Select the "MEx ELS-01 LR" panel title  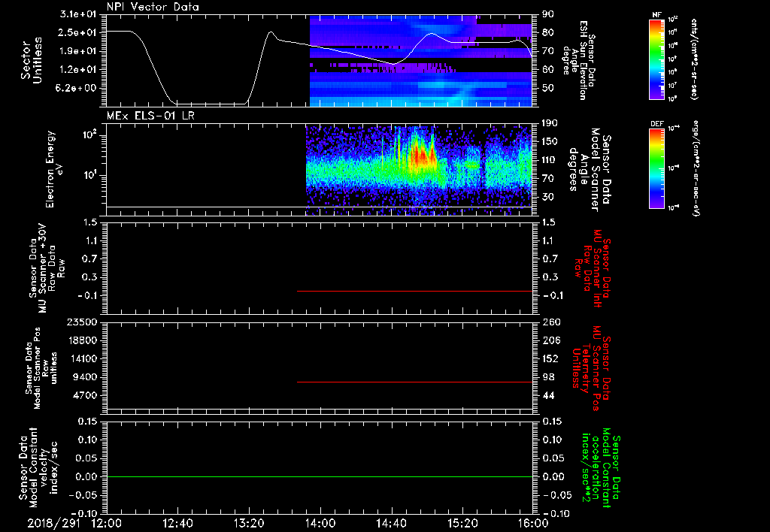(150, 116)
